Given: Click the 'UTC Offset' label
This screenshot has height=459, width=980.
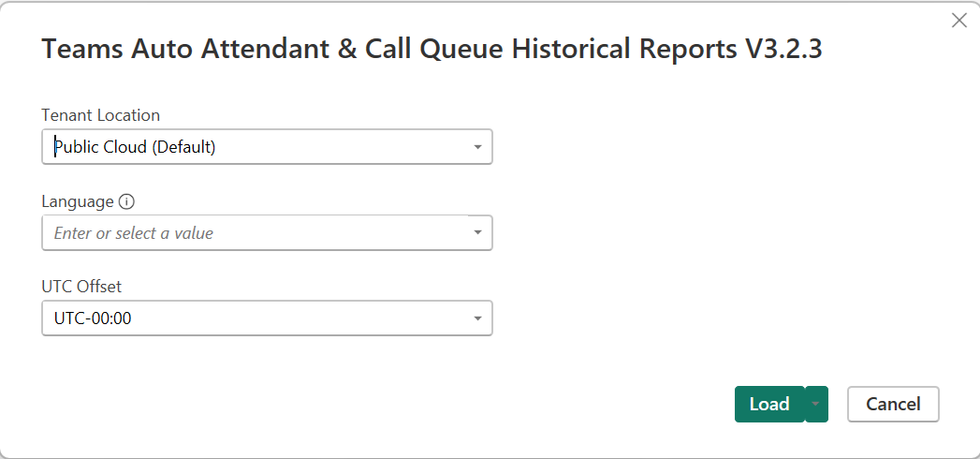Looking at the screenshot, I should 81,287.
